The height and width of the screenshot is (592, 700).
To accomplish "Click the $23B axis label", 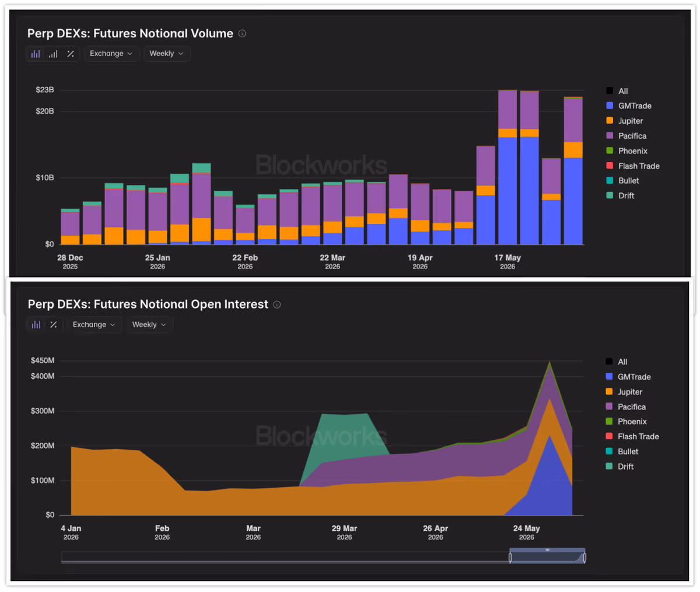I will coord(45,90).
